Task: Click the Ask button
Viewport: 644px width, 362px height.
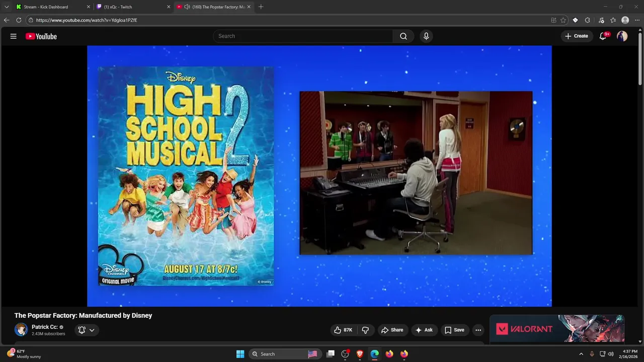Action: (424, 330)
